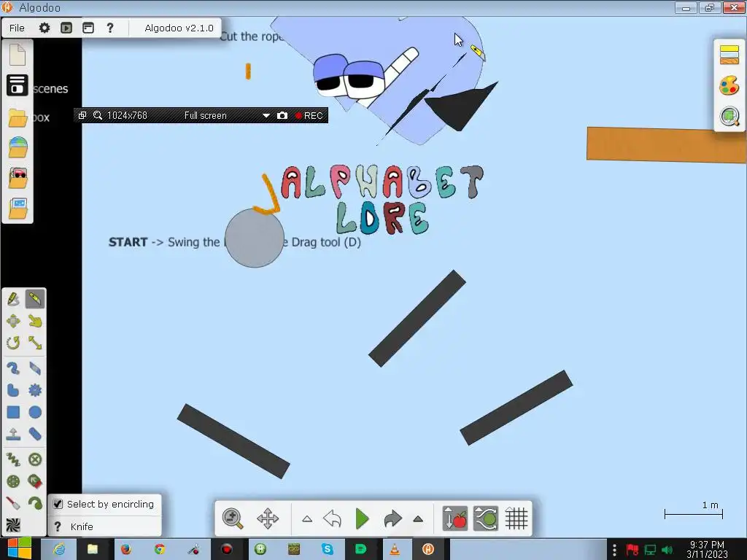Open the tutorial play-box icon in top bar
Viewport: 747px width, 560px height.
(x=66, y=28)
